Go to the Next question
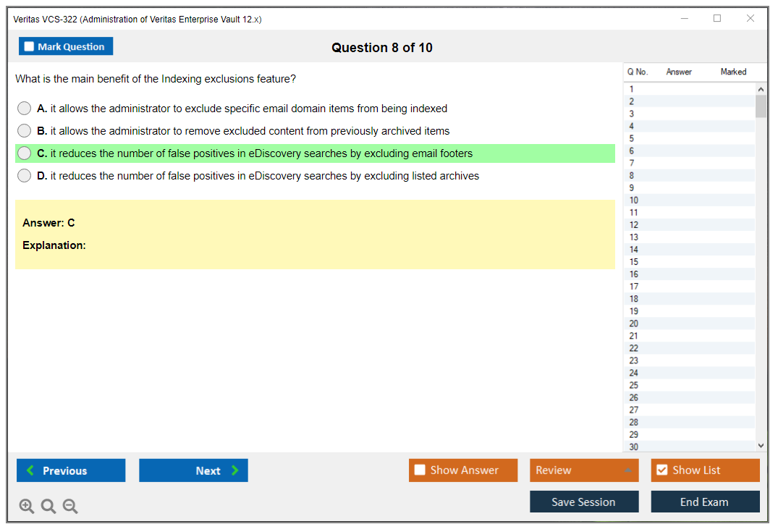The width and height of the screenshot is (778, 532). (x=193, y=470)
